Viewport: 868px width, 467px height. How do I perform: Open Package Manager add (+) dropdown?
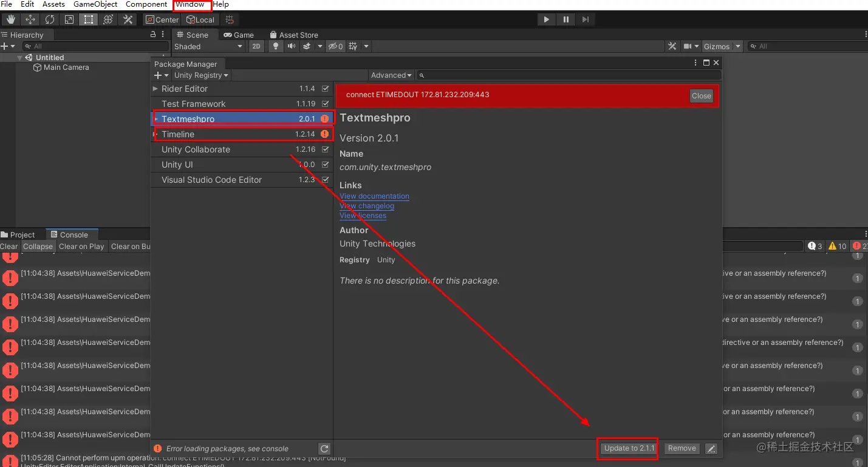[162, 75]
